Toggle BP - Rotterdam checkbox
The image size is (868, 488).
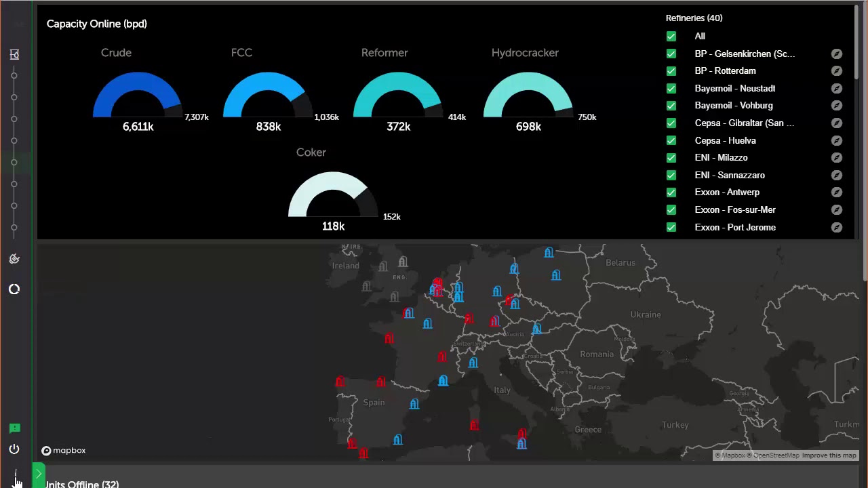671,70
